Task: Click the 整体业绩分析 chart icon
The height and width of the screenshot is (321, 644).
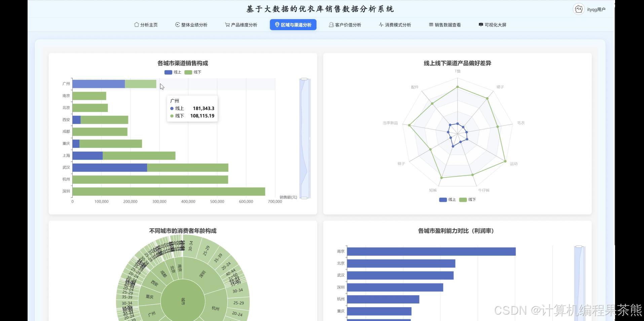Action: coord(178,25)
